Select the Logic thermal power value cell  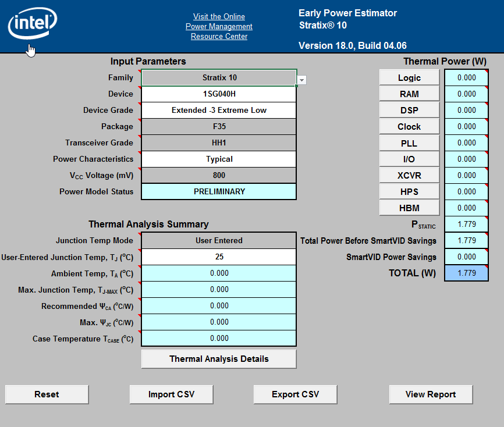(466, 78)
